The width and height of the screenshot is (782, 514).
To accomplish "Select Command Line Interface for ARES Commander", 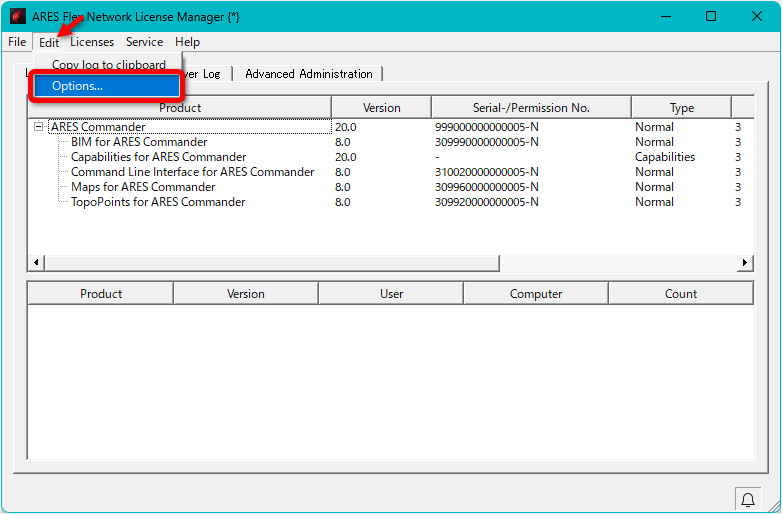I will tap(193, 172).
